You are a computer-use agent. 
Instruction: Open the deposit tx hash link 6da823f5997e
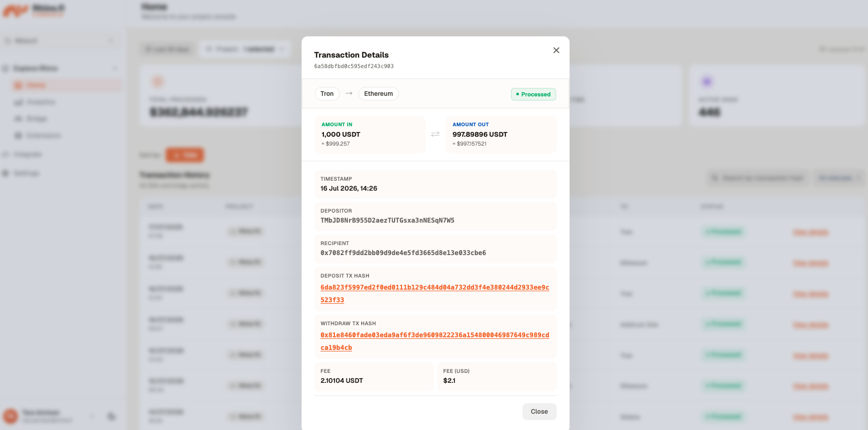pos(435,294)
